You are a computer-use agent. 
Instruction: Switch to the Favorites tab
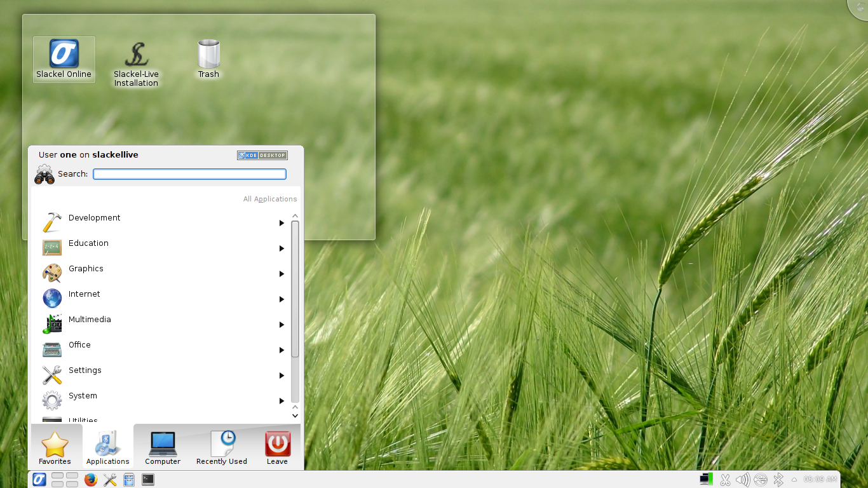click(57, 447)
